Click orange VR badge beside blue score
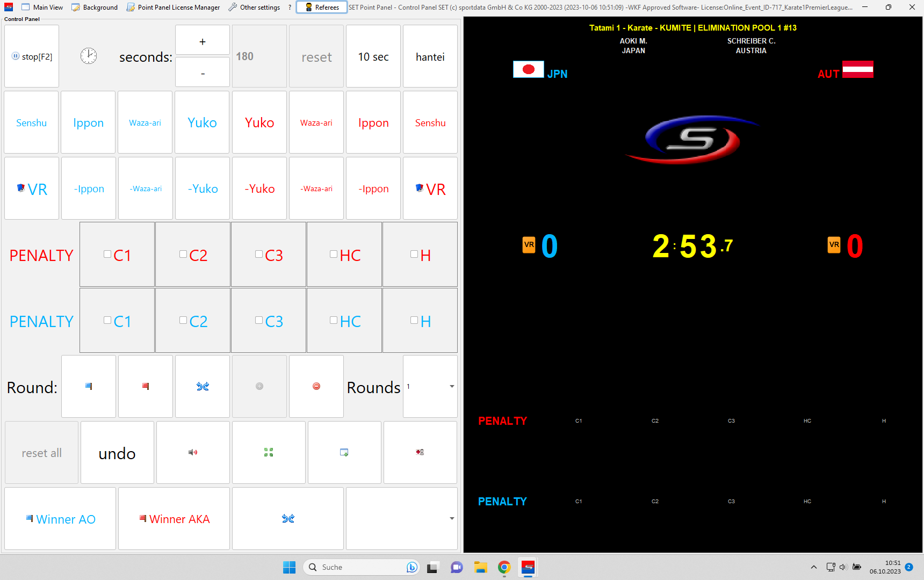924x580 pixels. [x=529, y=245]
